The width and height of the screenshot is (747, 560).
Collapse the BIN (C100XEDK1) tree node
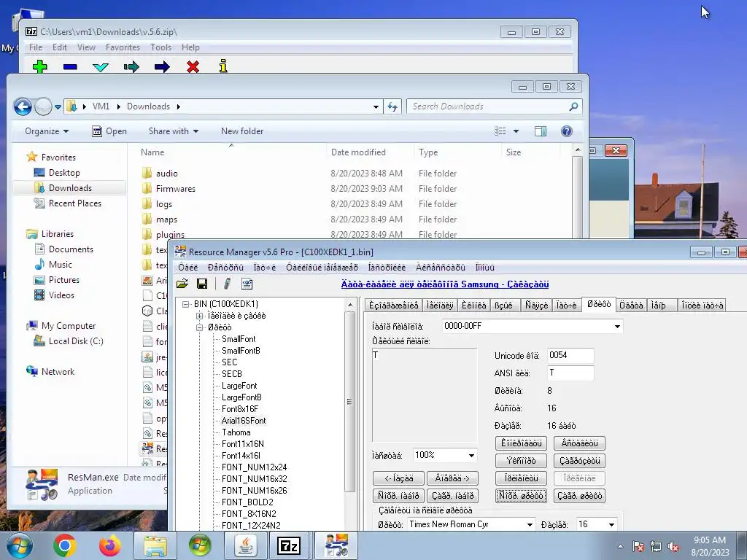[186, 304]
